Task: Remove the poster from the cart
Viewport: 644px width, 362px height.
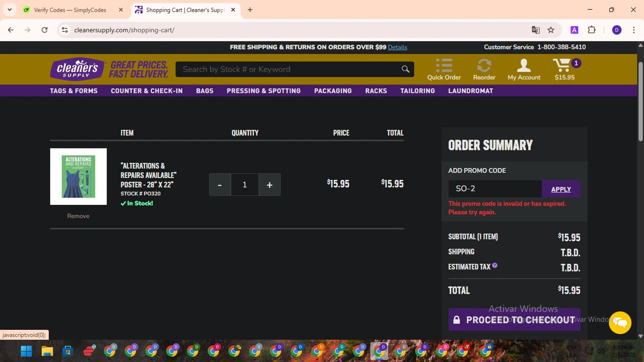Action: 78,216
